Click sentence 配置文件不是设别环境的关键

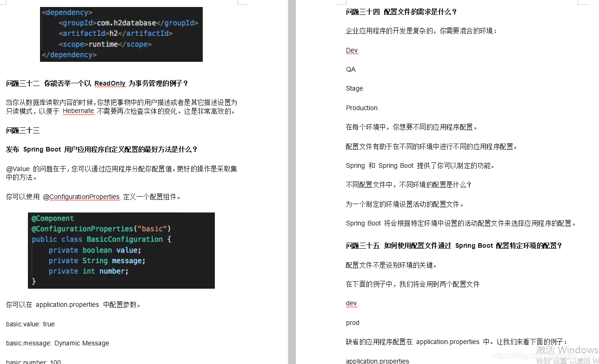click(392, 265)
